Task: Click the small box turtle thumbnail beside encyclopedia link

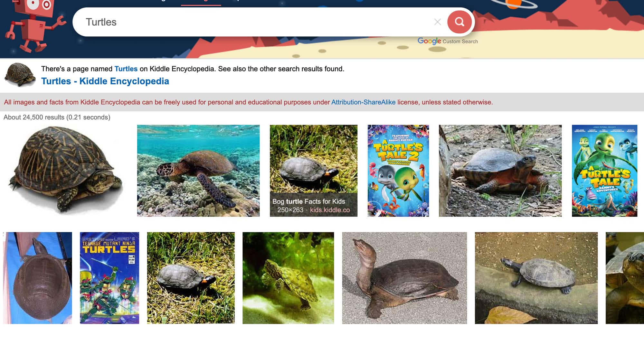Action: tap(20, 75)
